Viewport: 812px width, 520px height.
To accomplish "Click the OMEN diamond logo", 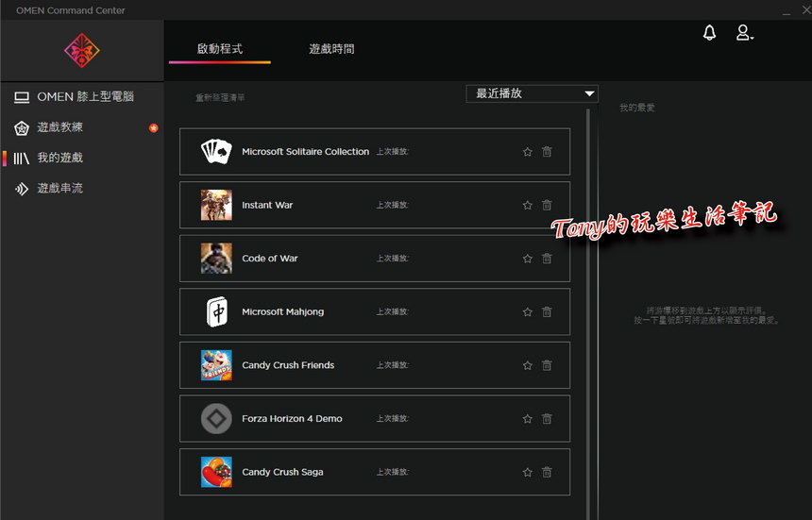I will tap(82, 51).
